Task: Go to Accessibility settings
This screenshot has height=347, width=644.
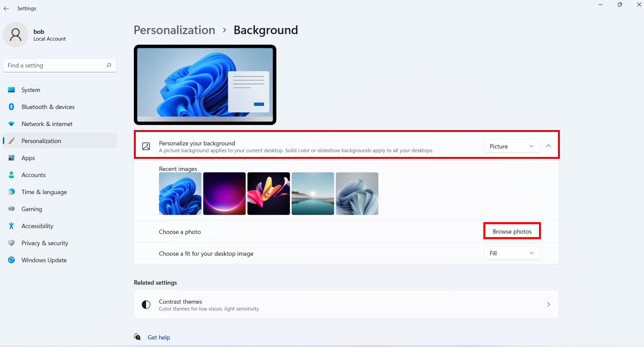Action: click(60, 226)
